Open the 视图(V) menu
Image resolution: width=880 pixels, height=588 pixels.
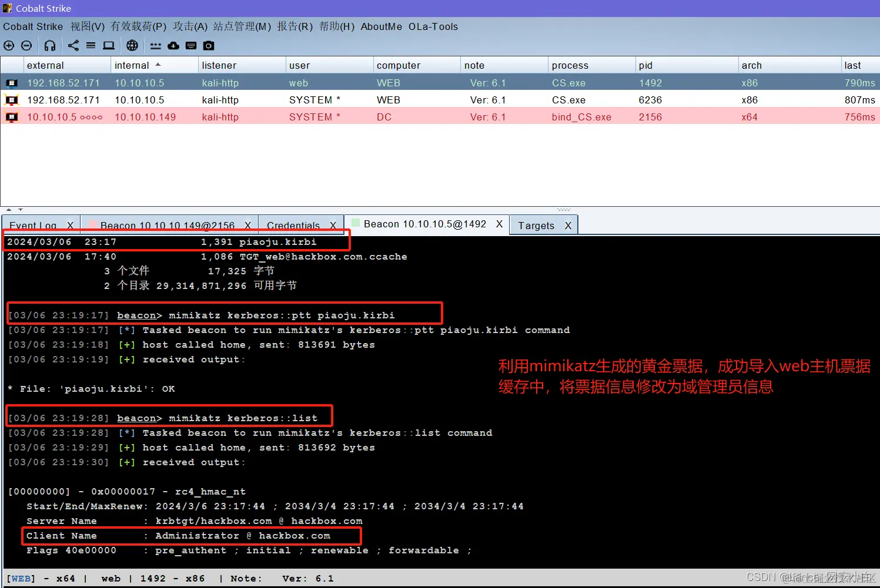(x=88, y=26)
